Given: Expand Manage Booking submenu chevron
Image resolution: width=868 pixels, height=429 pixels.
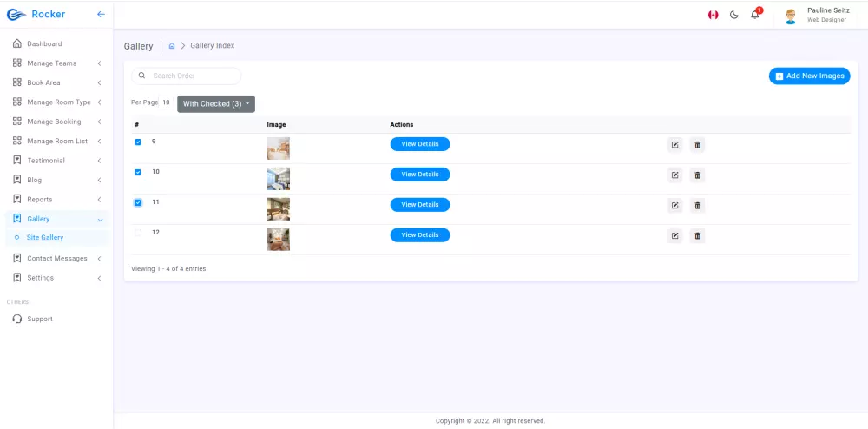Looking at the screenshot, I should [99, 122].
